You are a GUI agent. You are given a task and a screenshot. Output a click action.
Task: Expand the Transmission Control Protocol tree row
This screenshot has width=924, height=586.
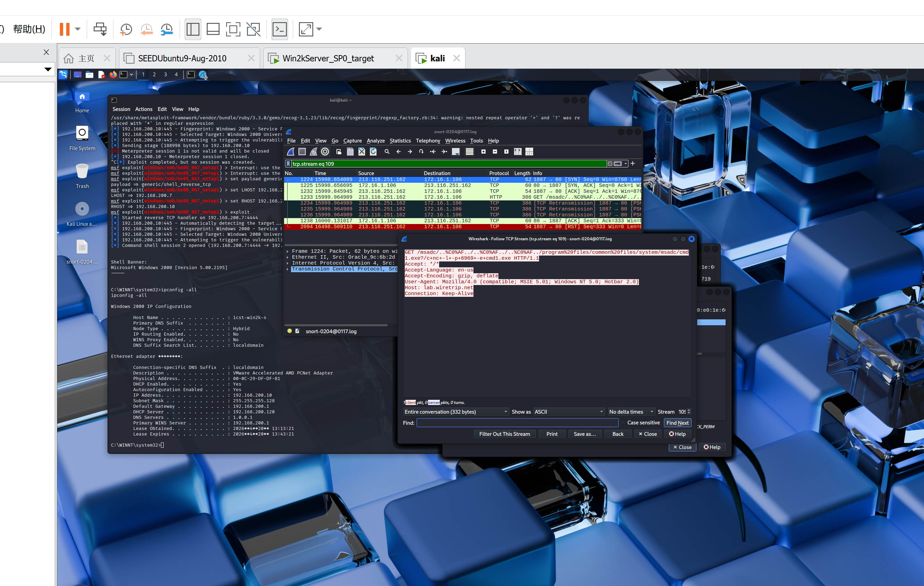(288, 269)
